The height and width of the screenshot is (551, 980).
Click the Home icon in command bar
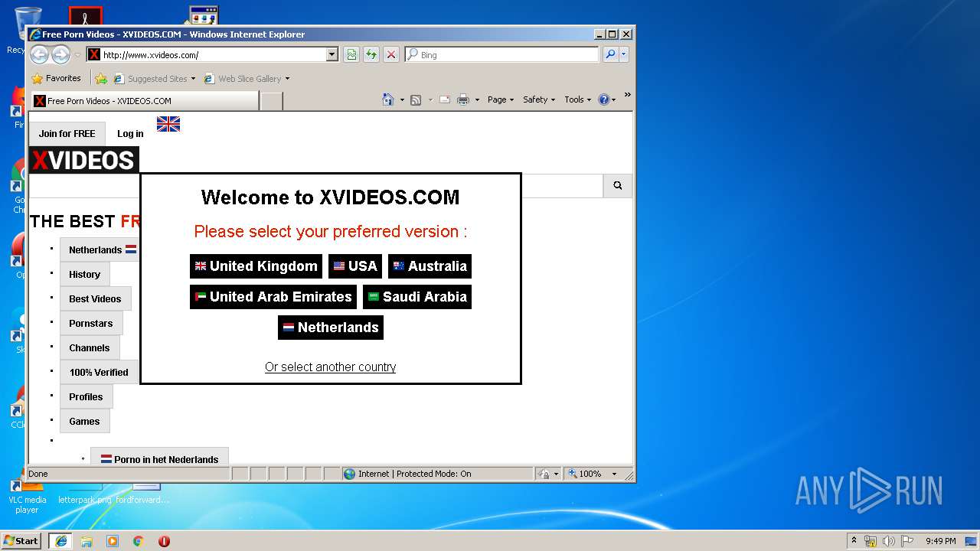[x=388, y=99]
